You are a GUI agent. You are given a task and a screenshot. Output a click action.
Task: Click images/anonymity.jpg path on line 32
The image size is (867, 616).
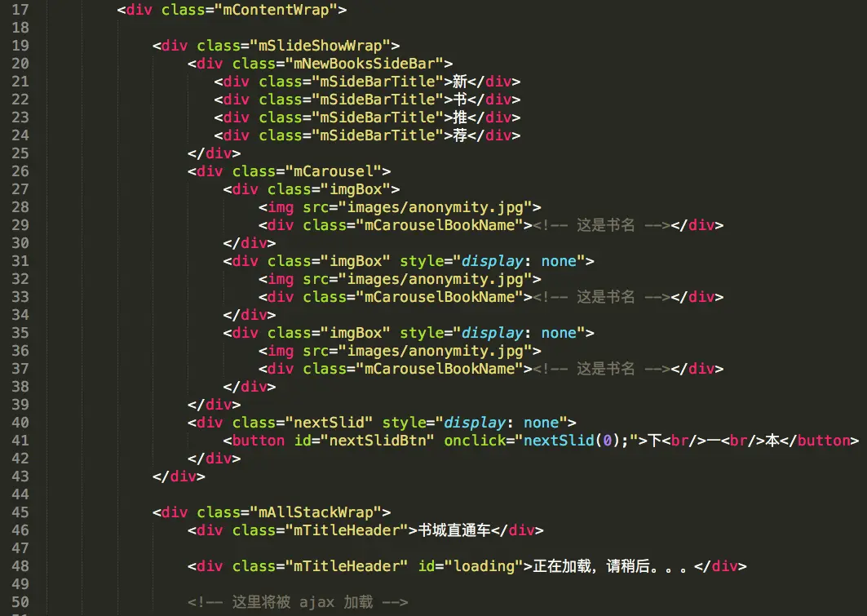pos(436,279)
